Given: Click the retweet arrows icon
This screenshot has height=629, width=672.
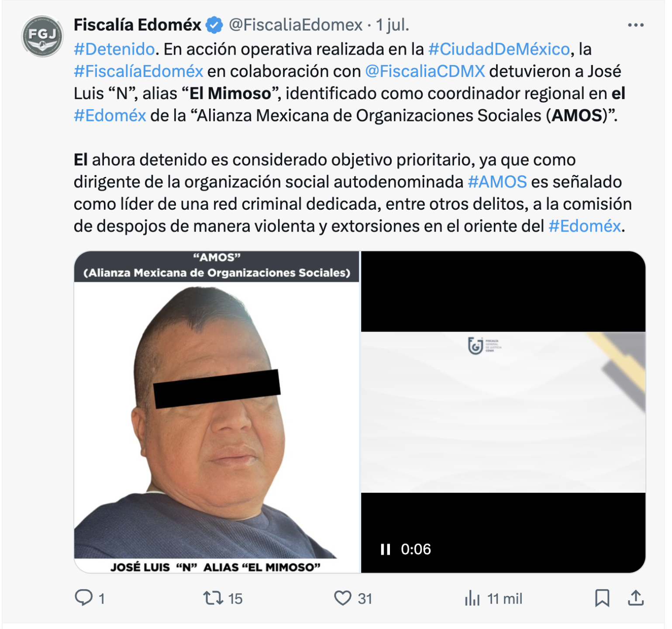Looking at the screenshot, I should point(213,598).
